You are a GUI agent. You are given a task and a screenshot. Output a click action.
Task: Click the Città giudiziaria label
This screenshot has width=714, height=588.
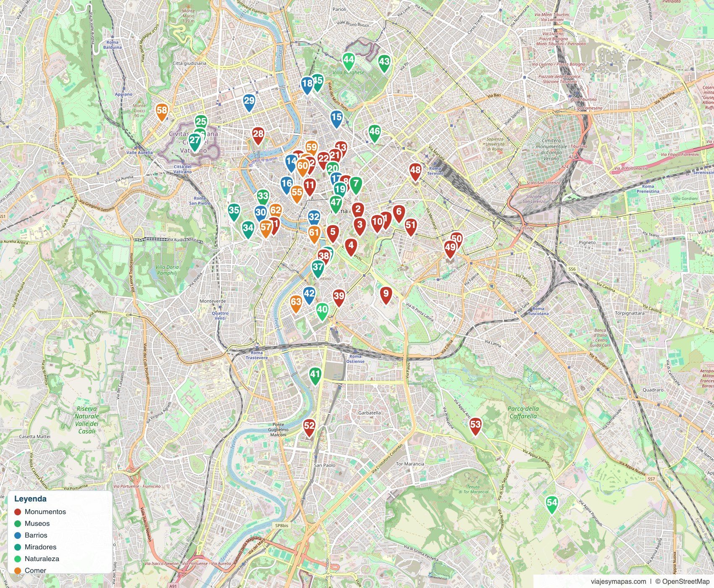tap(189, 63)
